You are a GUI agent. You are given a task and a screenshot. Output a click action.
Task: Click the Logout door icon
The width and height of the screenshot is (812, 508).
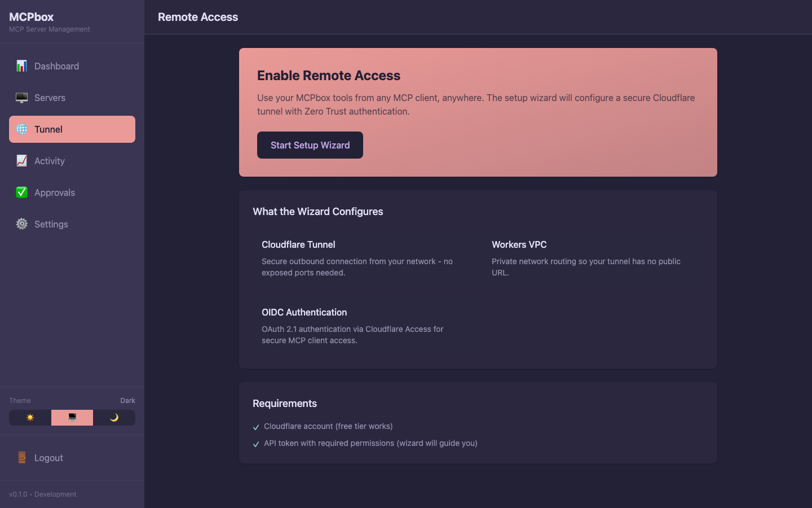(21, 458)
